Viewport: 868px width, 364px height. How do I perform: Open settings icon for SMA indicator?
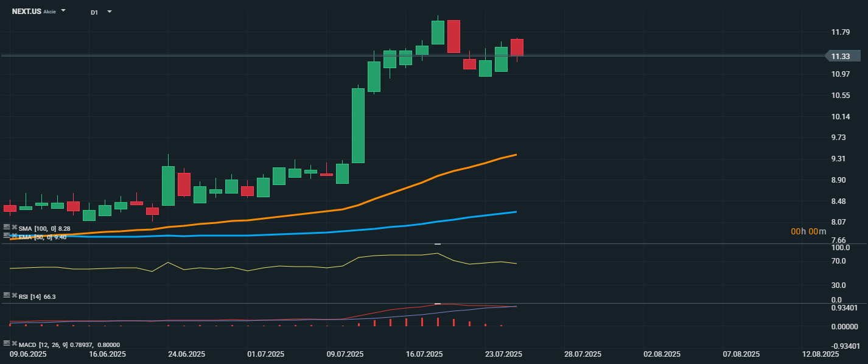7,228
